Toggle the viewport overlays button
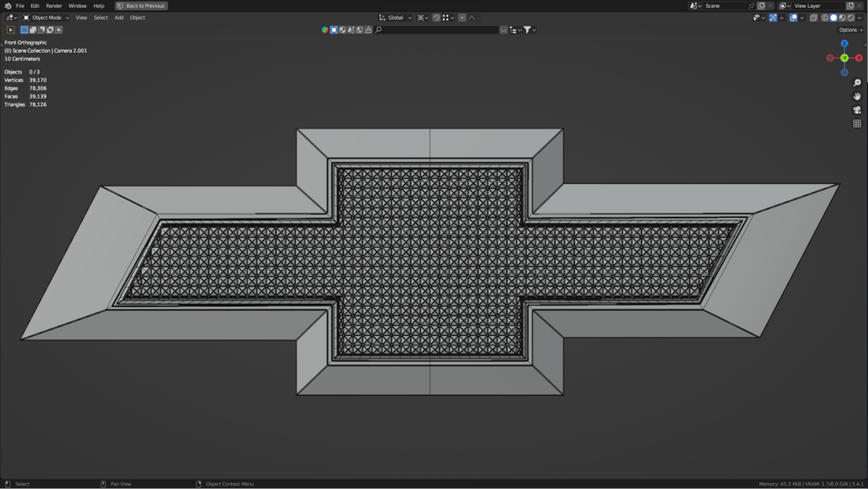This screenshot has width=868, height=489. coord(793,18)
